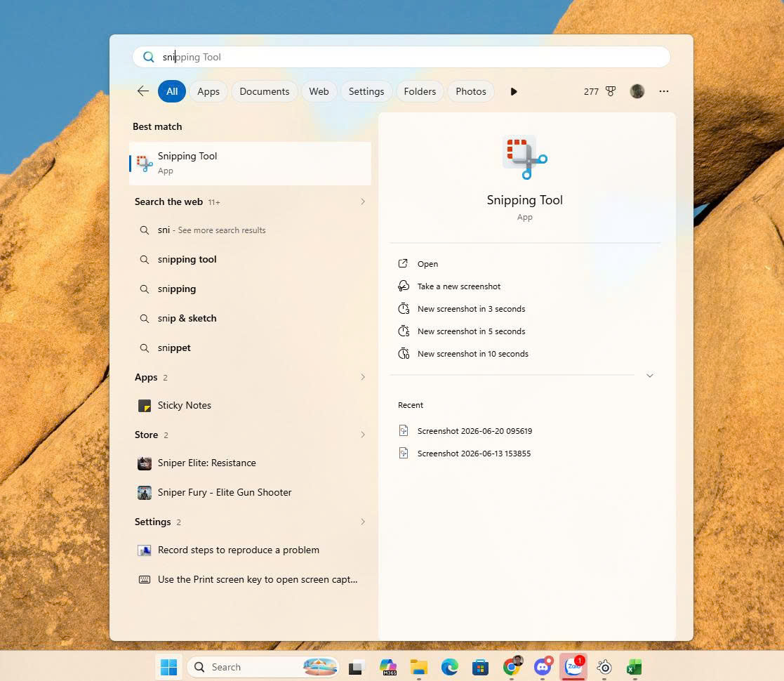Click the Windows Start button
Image resolution: width=784 pixels, height=681 pixels.
168,667
